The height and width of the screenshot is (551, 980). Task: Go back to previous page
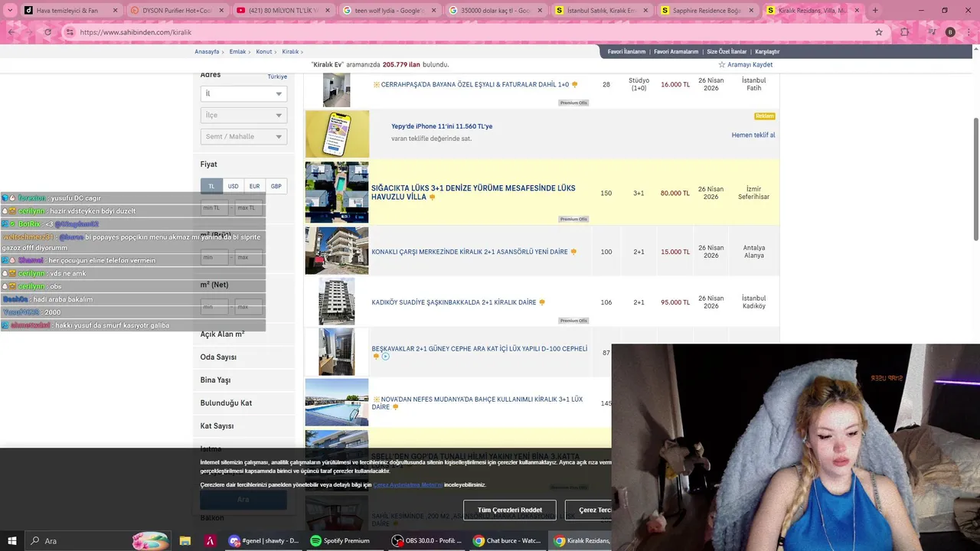point(11,32)
